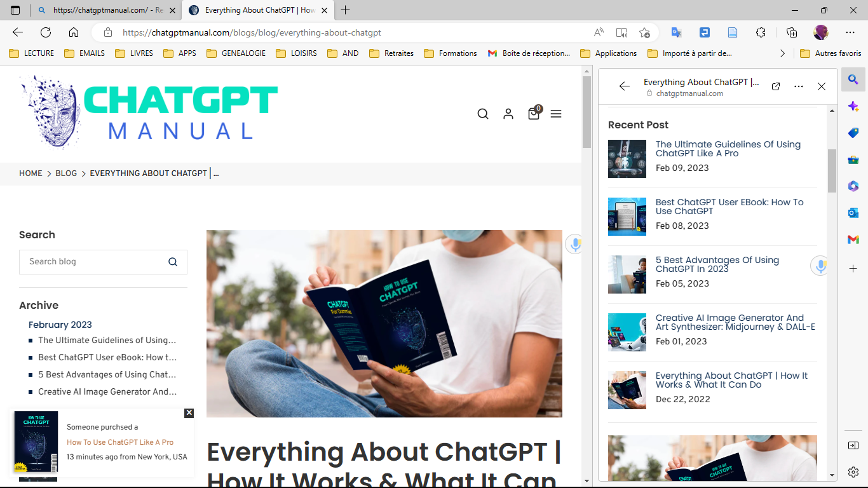868x488 pixels.
Task: Open archive post The Ultimate Guidelines of Using
Action: click(x=107, y=340)
